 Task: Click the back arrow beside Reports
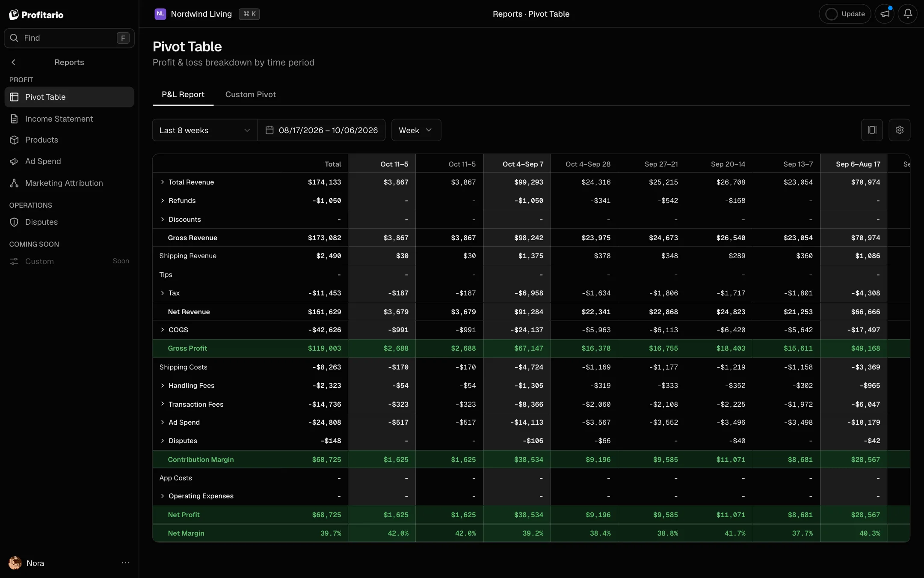[x=14, y=63]
